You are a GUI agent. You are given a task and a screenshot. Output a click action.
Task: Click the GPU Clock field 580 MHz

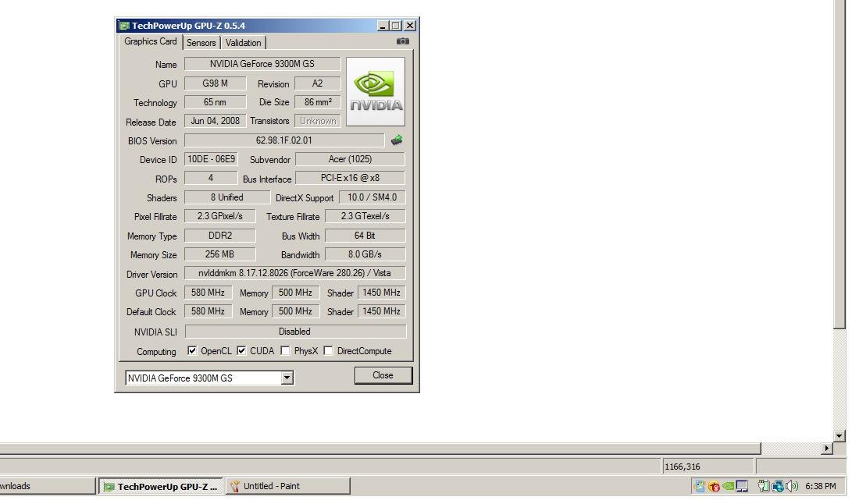click(208, 293)
